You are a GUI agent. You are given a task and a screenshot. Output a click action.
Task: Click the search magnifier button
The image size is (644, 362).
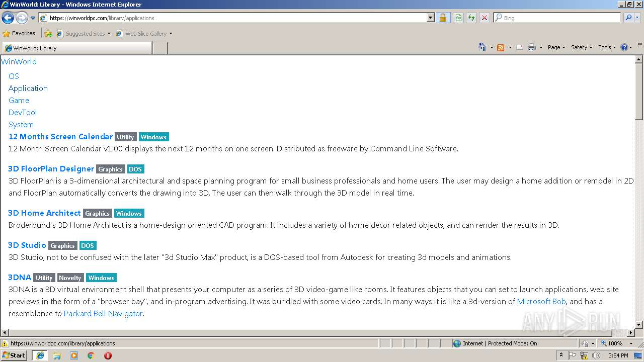tap(628, 18)
